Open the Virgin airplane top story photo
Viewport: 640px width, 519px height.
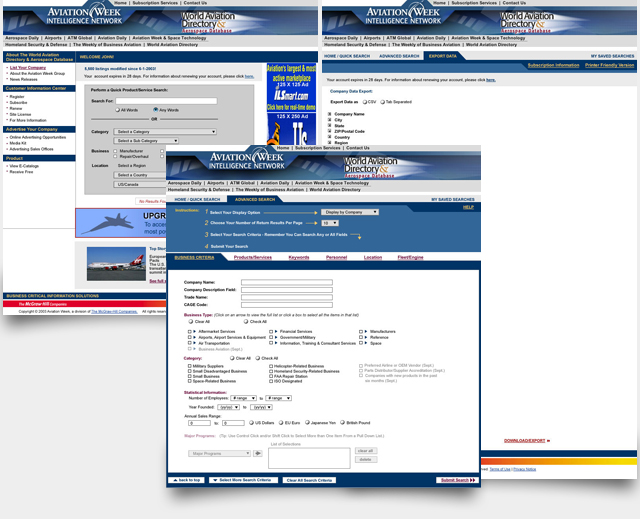click(x=116, y=264)
